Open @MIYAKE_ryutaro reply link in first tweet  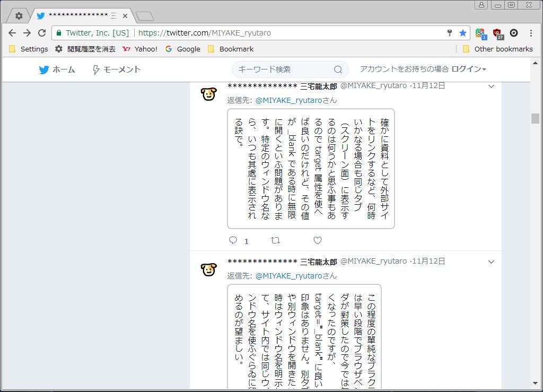[289, 100]
